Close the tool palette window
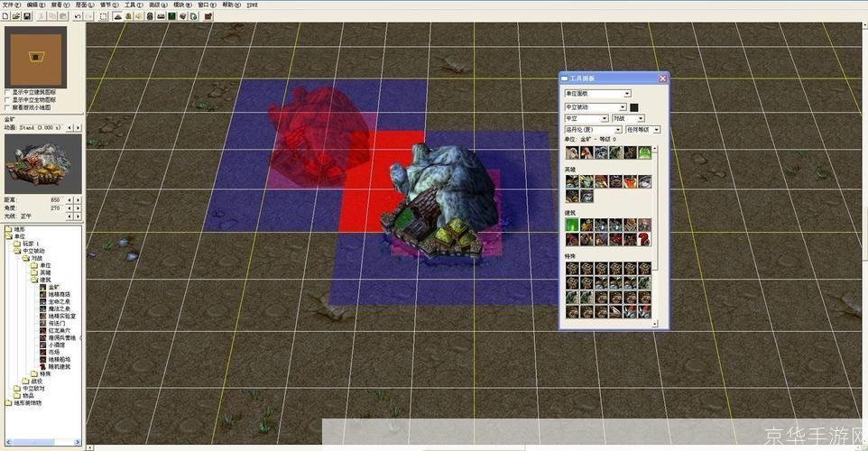Viewport: 868px width, 451px height. [662, 78]
